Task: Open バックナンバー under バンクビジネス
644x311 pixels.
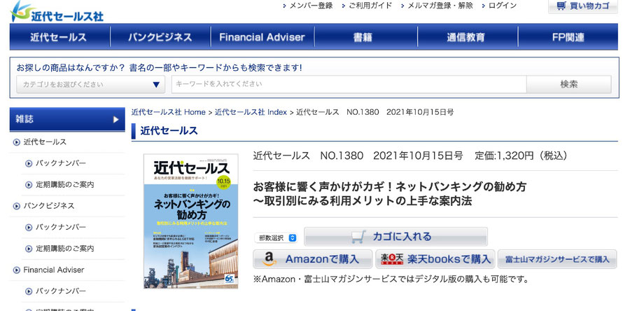Action: coord(61,227)
